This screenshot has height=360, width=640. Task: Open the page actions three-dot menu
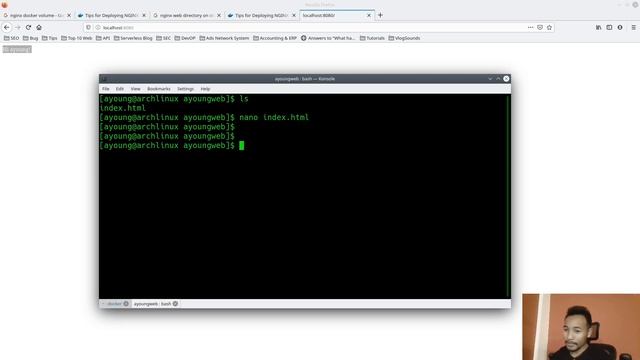530,27
